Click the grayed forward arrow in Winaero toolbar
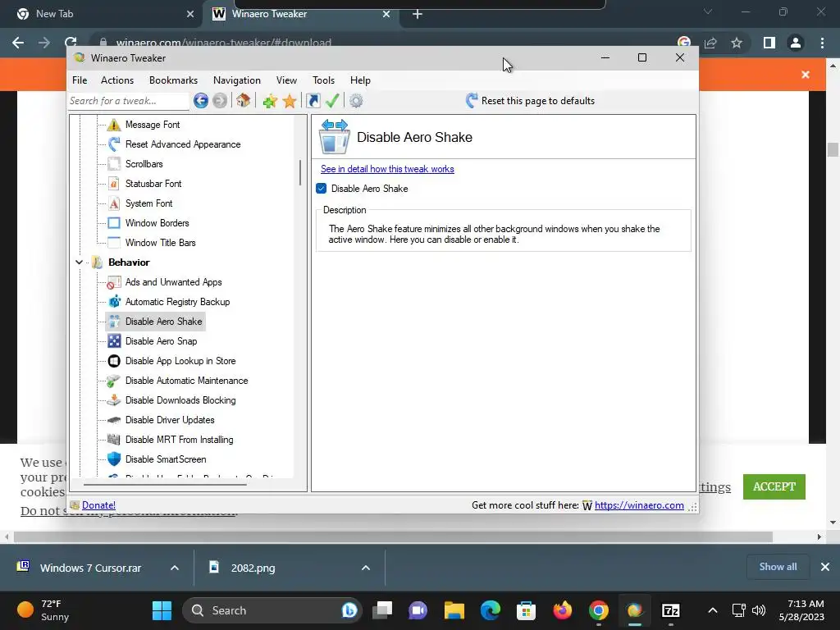The width and height of the screenshot is (840, 630). point(220,101)
